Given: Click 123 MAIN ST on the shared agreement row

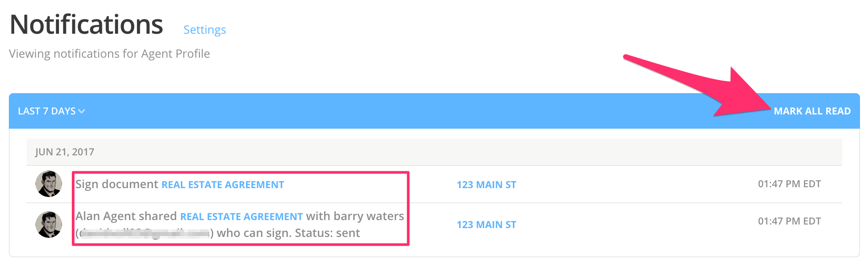Looking at the screenshot, I should click(486, 225).
